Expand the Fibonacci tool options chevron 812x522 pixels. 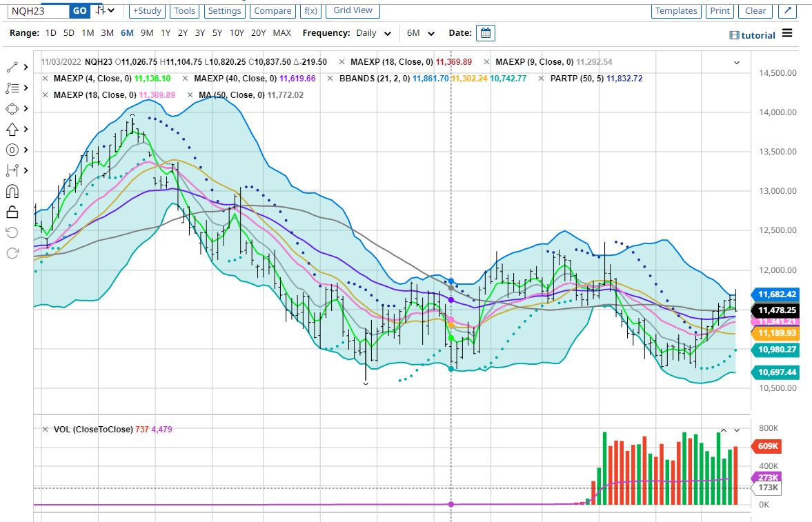click(26, 88)
